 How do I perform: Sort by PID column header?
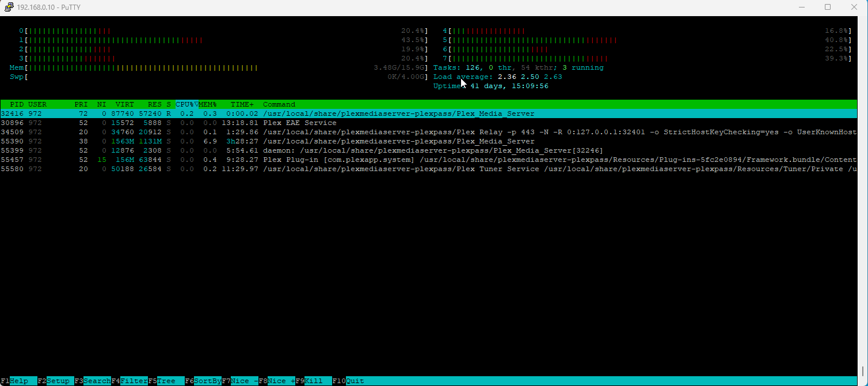click(17, 104)
